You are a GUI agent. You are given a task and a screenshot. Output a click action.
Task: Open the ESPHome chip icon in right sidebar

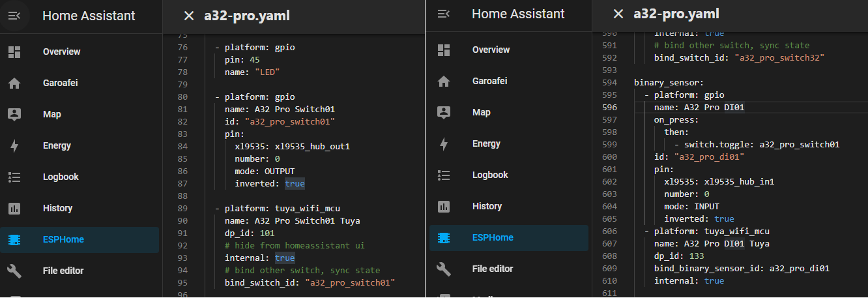[x=444, y=237]
